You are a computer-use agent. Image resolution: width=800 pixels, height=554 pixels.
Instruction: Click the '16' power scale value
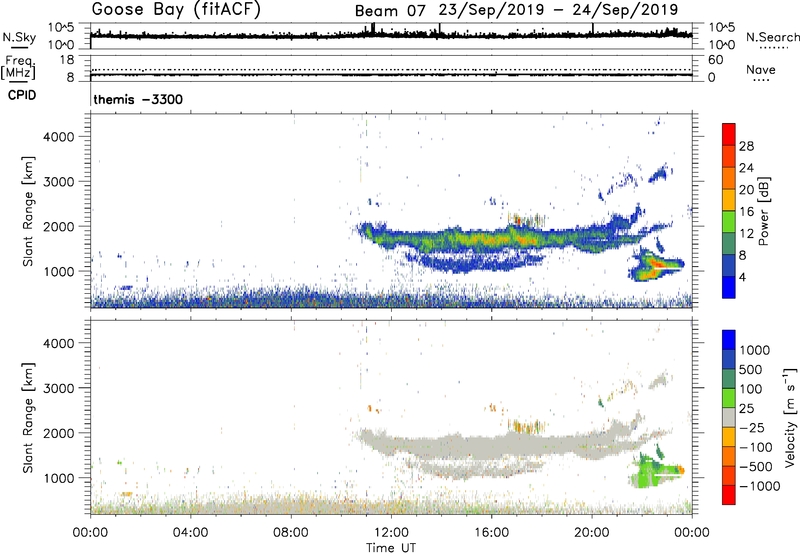pos(746,212)
